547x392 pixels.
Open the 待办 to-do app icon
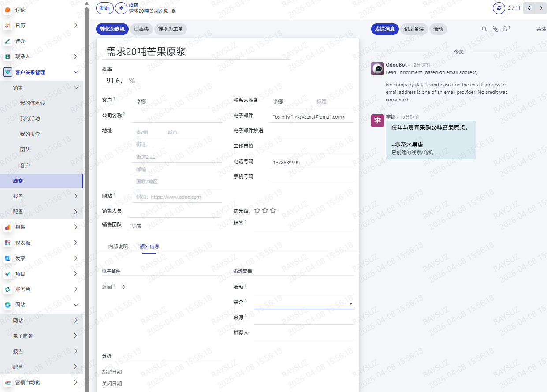click(7, 41)
